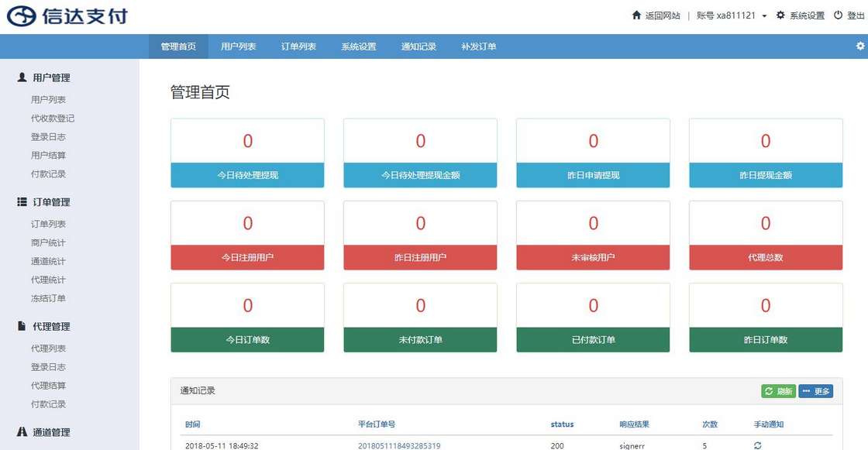Click the 今日注册用户 card
This screenshot has height=450, width=868.
(x=247, y=235)
